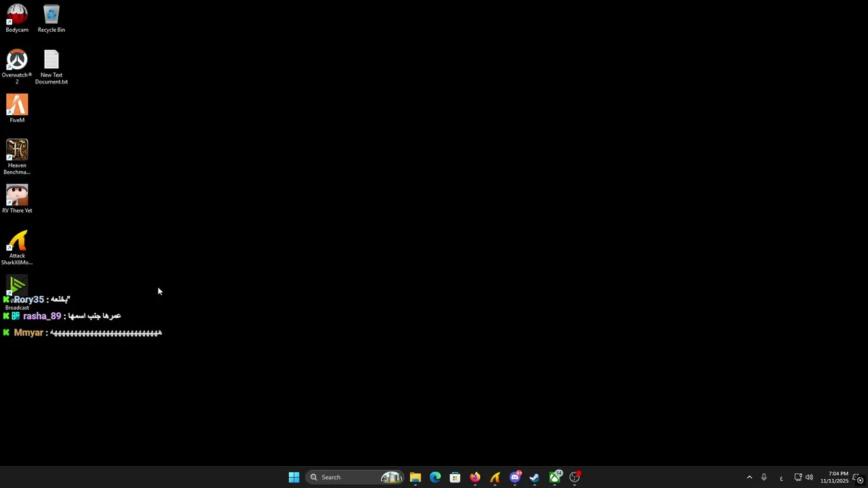Screen dimensions: 868x488
Task: Select the Recycle Bin desktop icon
Action: 52,19
